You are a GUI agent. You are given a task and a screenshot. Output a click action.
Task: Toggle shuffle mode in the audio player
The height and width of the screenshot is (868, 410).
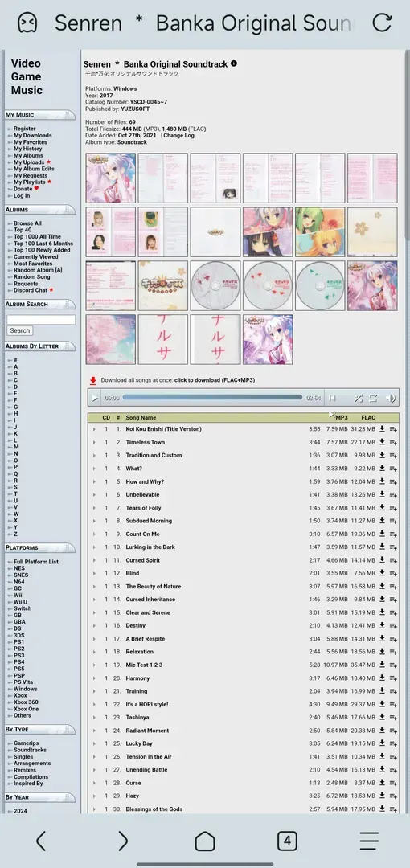pyautogui.click(x=358, y=398)
